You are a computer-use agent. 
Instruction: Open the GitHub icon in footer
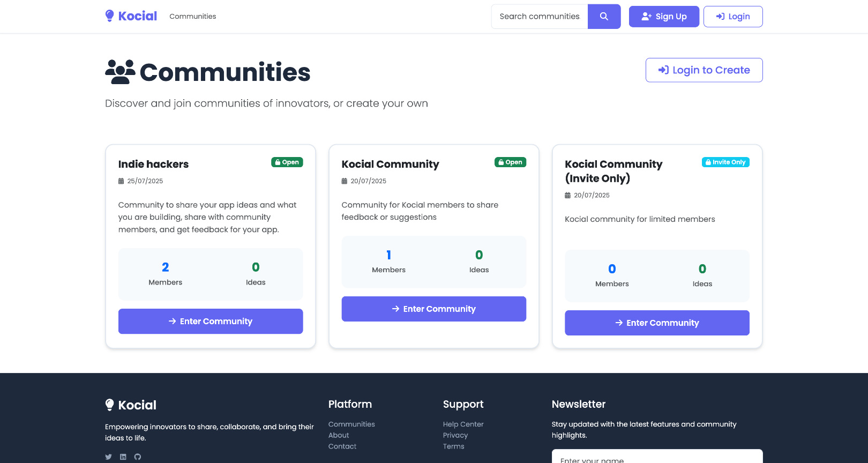138,457
